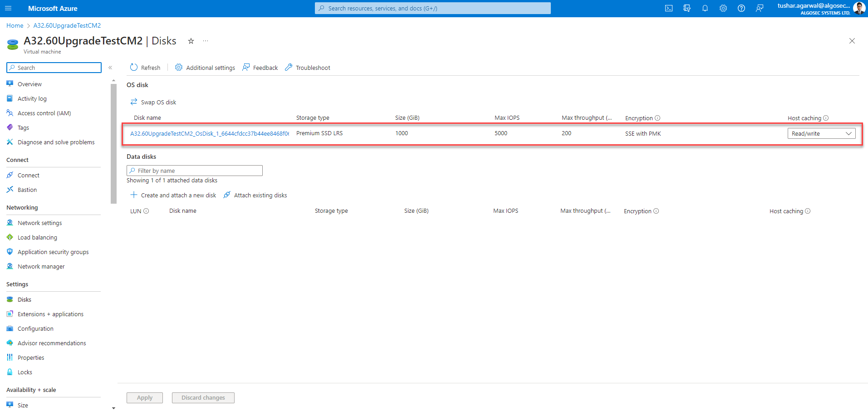Image resolution: width=868 pixels, height=411 pixels.
Task: Open the portal hamburger menu
Action: pos(8,8)
